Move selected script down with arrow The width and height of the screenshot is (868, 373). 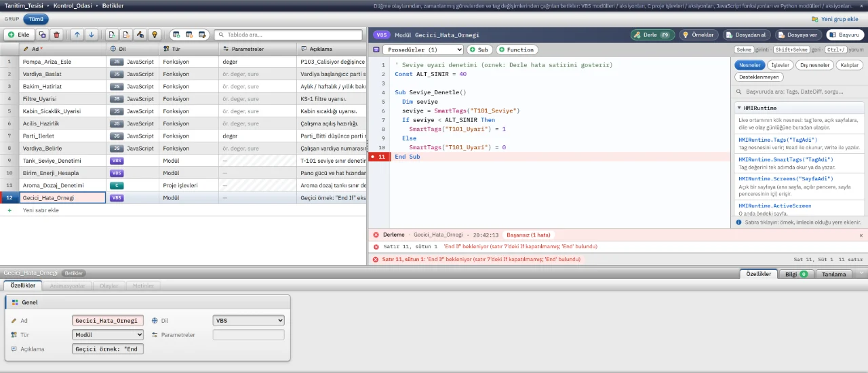click(92, 35)
